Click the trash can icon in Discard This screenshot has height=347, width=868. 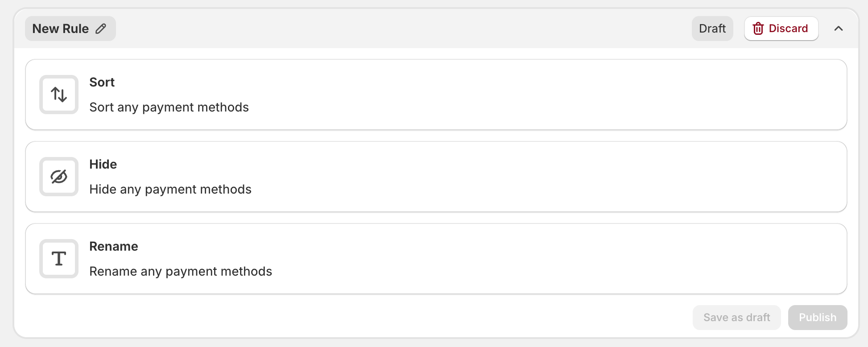[758, 29]
